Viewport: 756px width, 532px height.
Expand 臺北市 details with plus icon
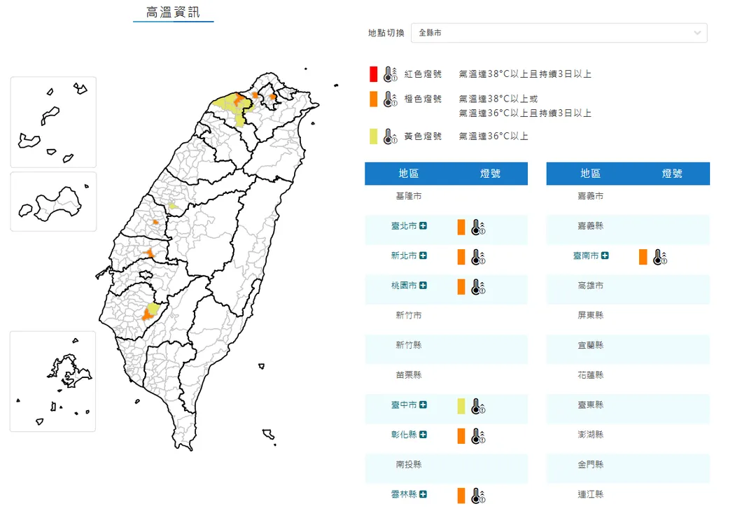(423, 225)
